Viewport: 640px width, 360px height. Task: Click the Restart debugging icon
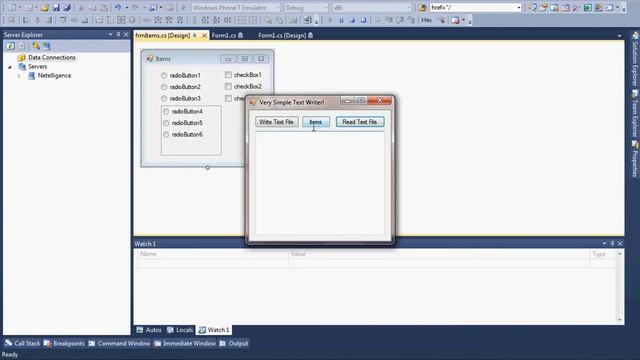[363, 20]
